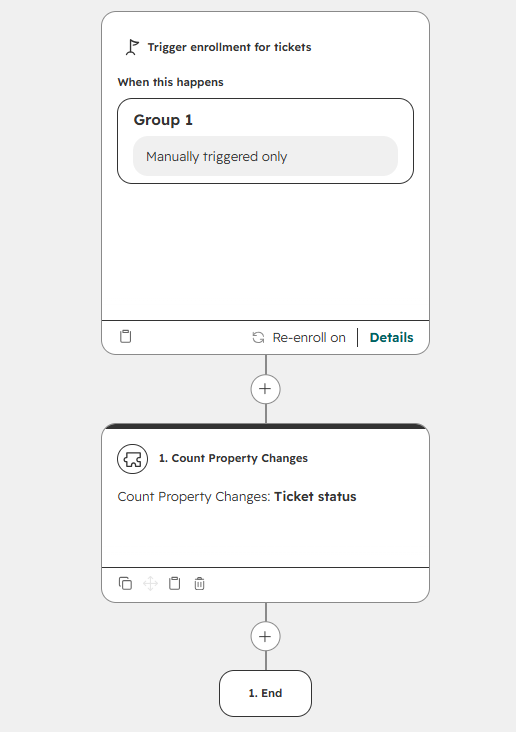Click the re-enroll refresh arrows icon
This screenshot has width=516, height=732.
click(x=258, y=338)
